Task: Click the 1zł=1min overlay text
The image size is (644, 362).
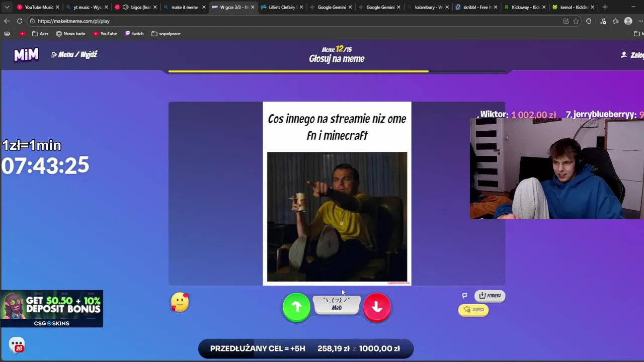Action: pyautogui.click(x=32, y=145)
